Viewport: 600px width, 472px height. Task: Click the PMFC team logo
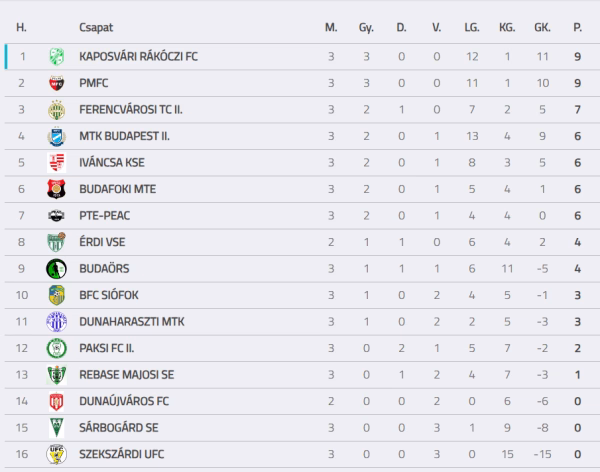pos(57,83)
